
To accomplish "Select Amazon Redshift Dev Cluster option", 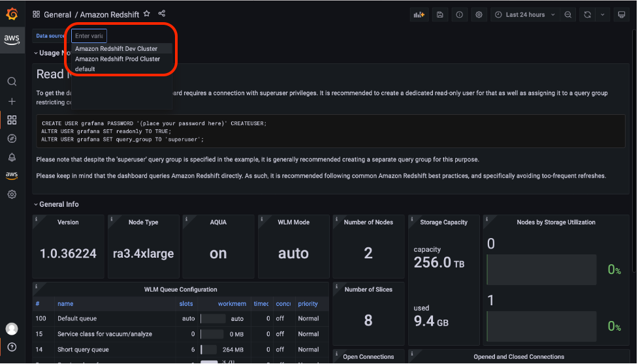I will [116, 48].
